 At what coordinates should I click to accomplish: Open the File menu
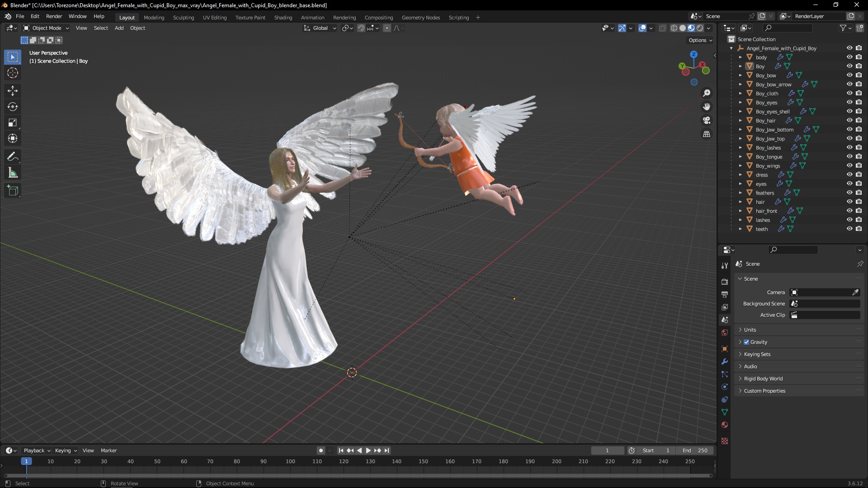click(20, 16)
